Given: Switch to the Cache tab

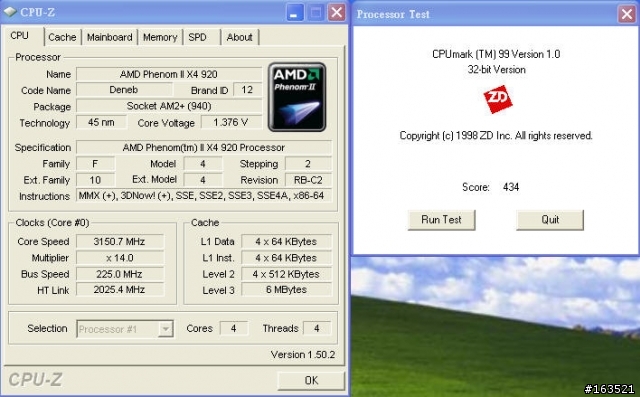Looking at the screenshot, I should point(62,37).
